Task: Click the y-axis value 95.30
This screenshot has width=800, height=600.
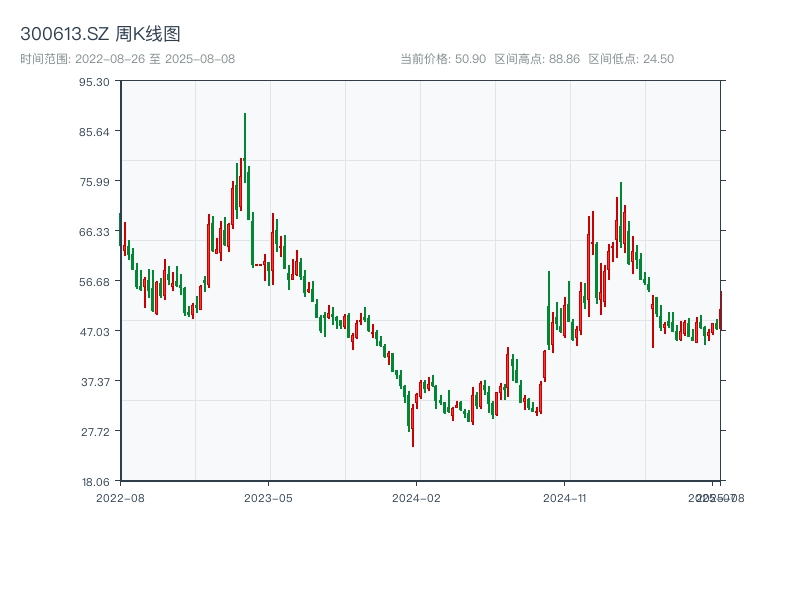Action: click(x=94, y=82)
